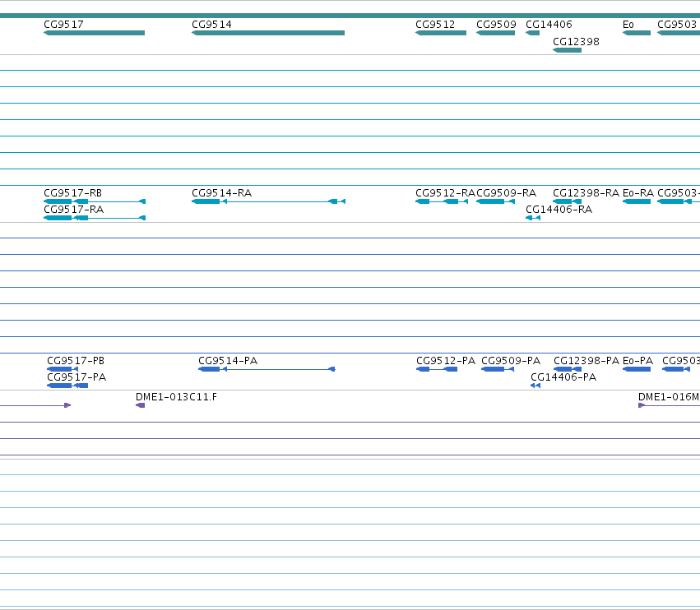This screenshot has width=700, height=610.
Task: Select the CG12398 gene bar
Action: click(567, 50)
